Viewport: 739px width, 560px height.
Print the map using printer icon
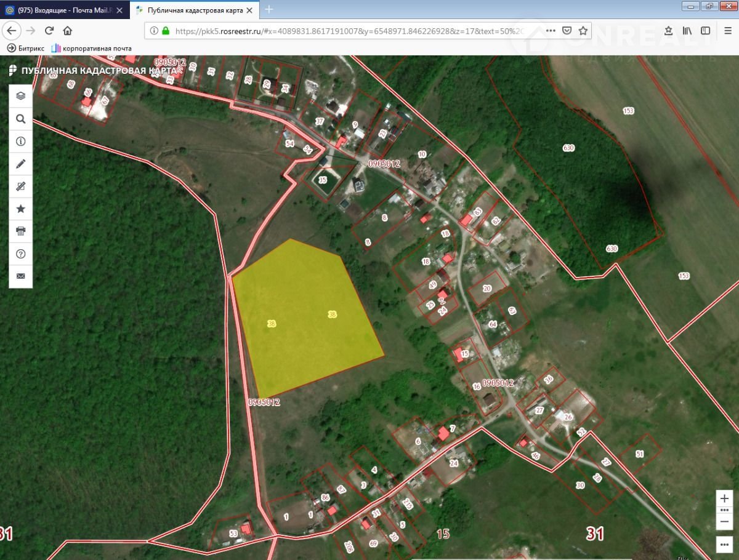click(x=20, y=231)
